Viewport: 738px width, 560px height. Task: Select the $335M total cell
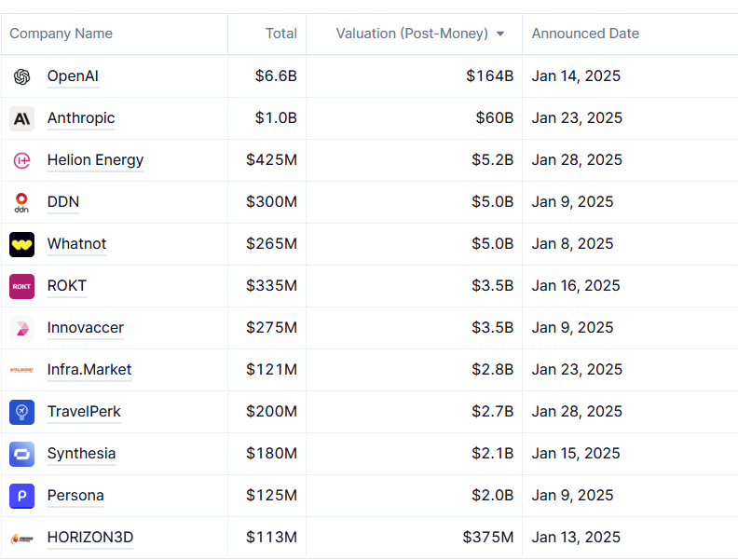(266, 286)
